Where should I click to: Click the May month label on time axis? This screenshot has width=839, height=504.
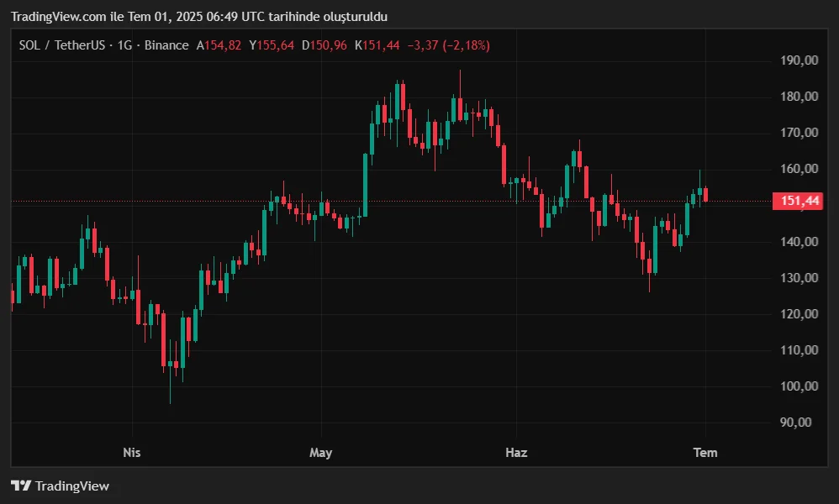(x=321, y=453)
